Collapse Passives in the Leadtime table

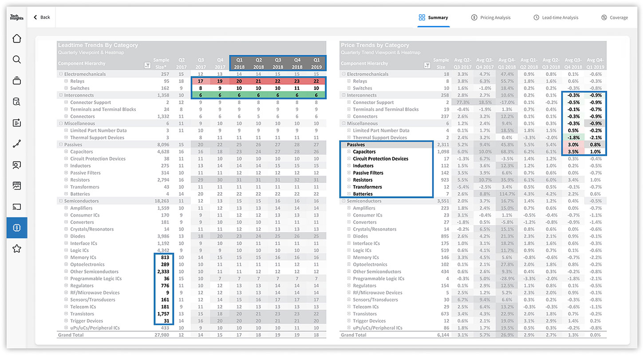[60, 145]
